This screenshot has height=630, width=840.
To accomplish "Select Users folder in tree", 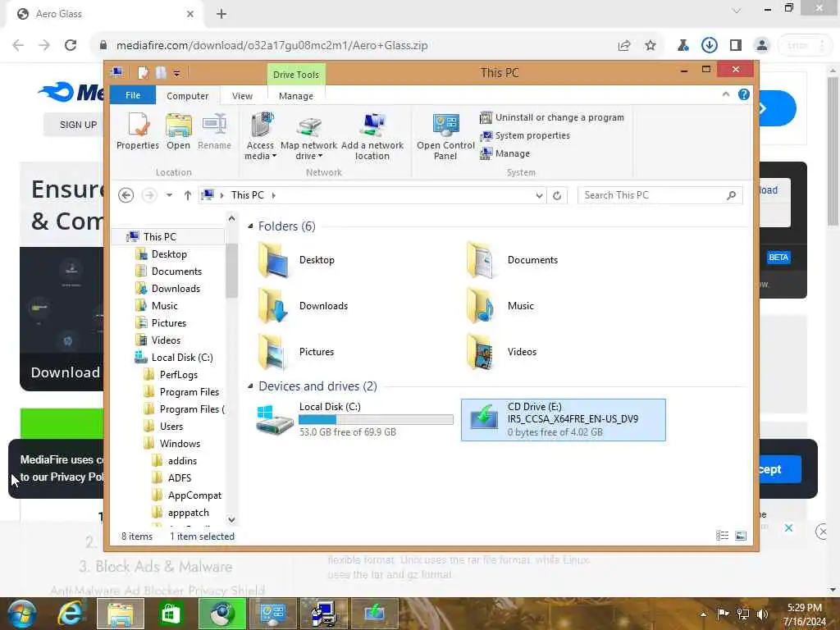I will coord(171,427).
